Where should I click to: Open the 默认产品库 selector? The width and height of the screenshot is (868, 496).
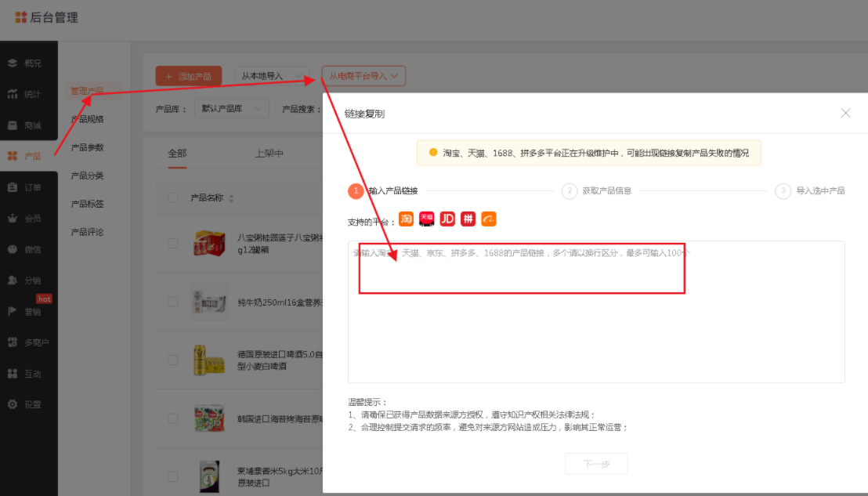tap(232, 109)
